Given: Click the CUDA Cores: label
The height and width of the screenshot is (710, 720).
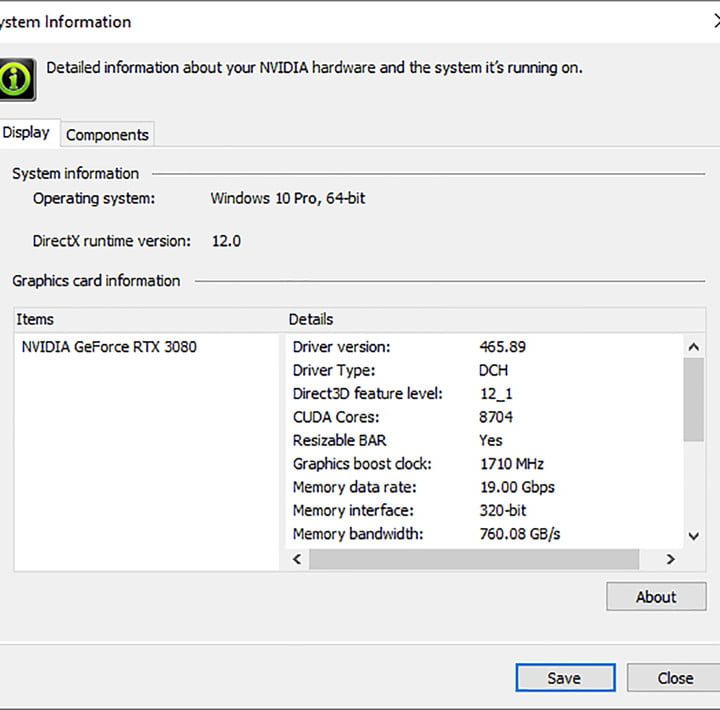Looking at the screenshot, I should pos(336,417).
